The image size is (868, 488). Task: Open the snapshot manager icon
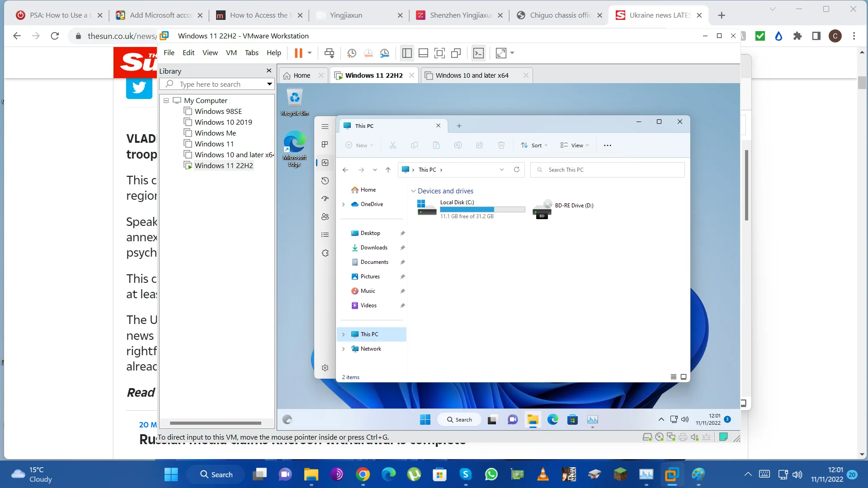pos(385,53)
